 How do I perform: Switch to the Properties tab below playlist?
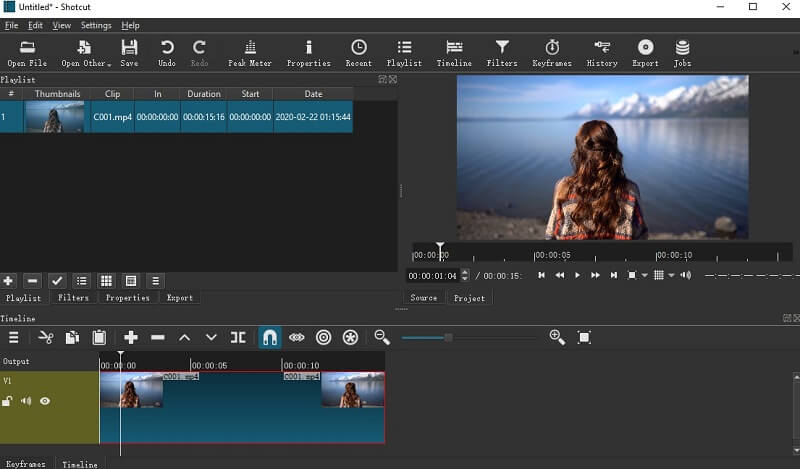coord(128,298)
